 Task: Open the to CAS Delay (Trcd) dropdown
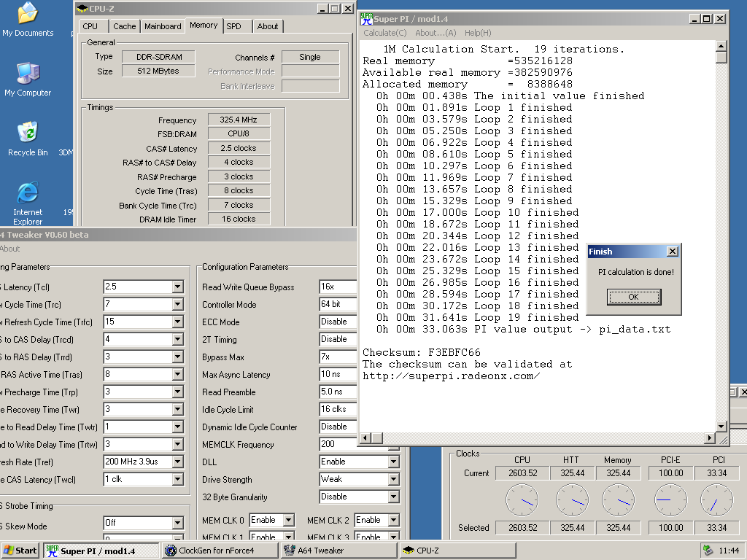[178, 340]
